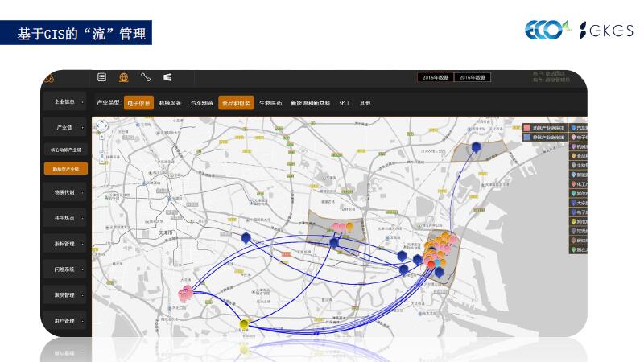The width and height of the screenshot is (644, 362).
Task: Click the stacked layers icon in toolbar
Action: tap(168, 77)
